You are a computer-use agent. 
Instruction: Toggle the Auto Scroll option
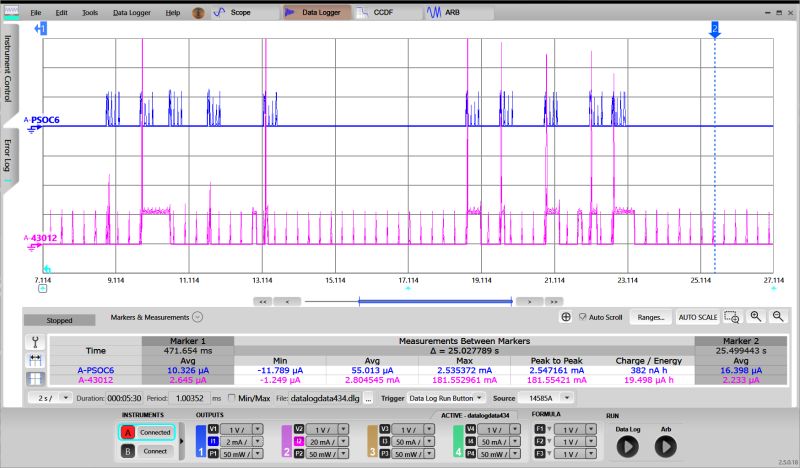click(x=601, y=317)
